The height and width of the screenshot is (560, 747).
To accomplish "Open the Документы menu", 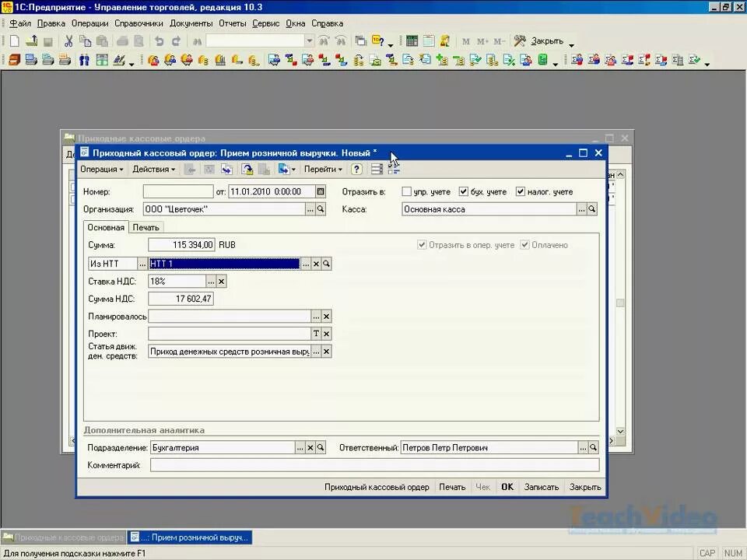I will 191,23.
